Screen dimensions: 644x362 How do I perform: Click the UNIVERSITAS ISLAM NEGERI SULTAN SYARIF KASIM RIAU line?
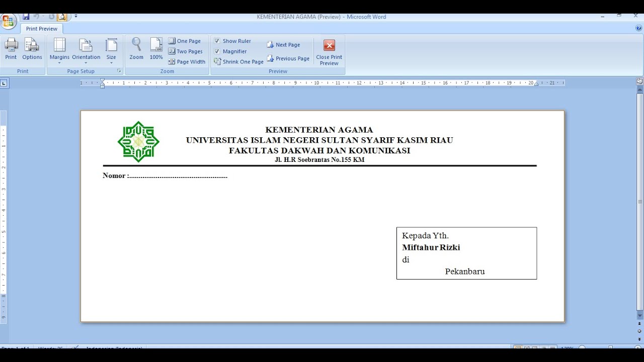pyautogui.click(x=319, y=140)
